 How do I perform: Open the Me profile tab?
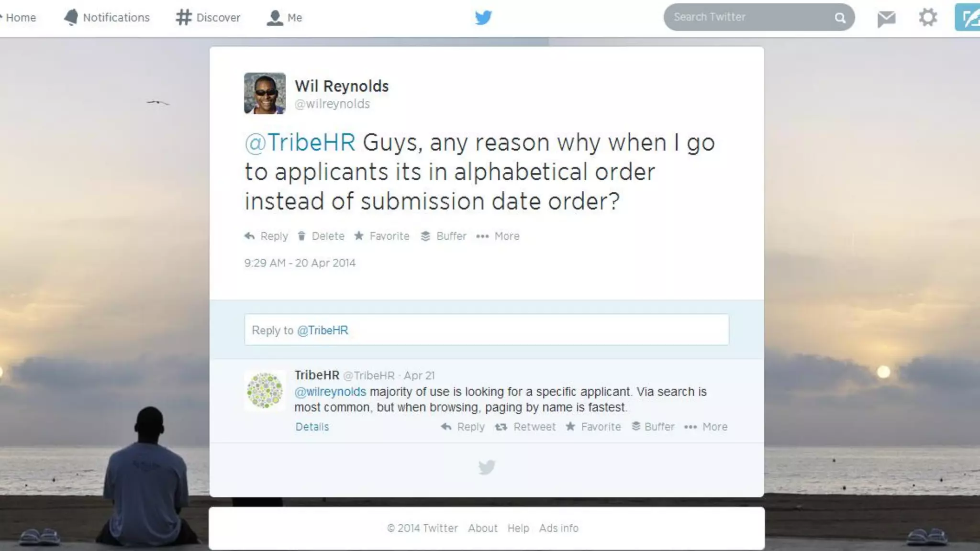[284, 18]
